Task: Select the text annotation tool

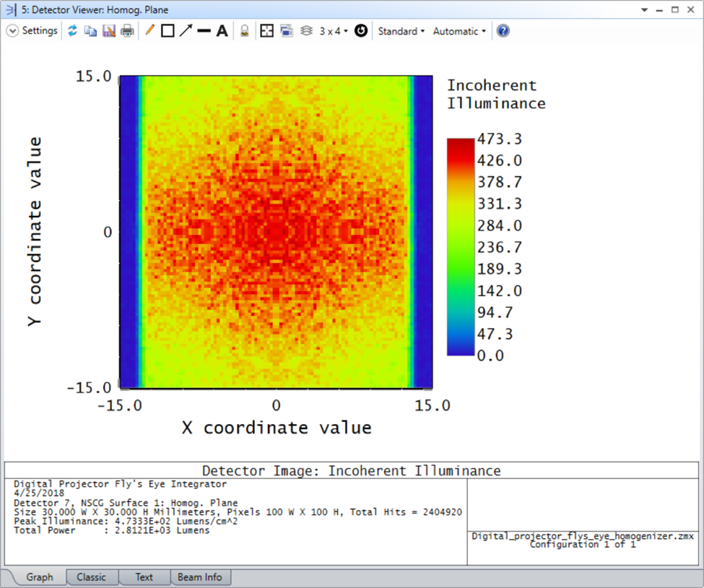Action: [220, 30]
